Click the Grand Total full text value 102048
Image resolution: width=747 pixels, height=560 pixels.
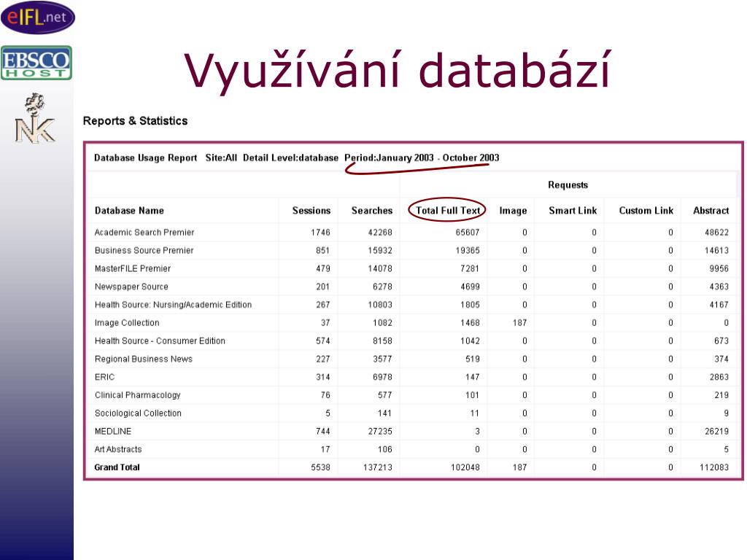click(465, 467)
